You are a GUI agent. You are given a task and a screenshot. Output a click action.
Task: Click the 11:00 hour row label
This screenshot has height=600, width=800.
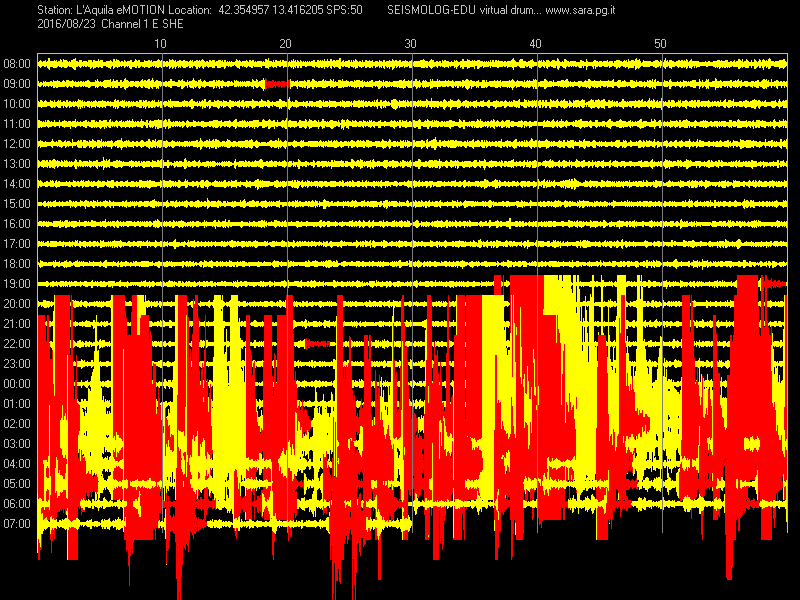point(17,124)
